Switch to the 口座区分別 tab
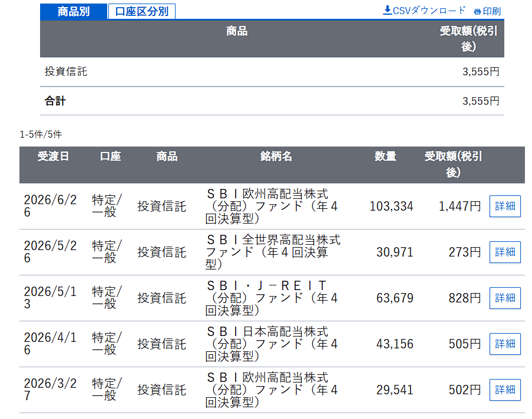The width and height of the screenshot is (532, 419). (x=142, y=12)
